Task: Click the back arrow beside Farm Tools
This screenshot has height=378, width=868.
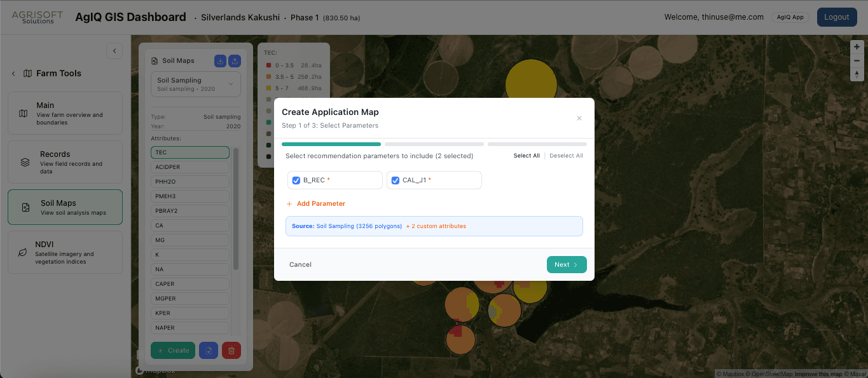Action: pyautogui.click(x=13, y=73)
